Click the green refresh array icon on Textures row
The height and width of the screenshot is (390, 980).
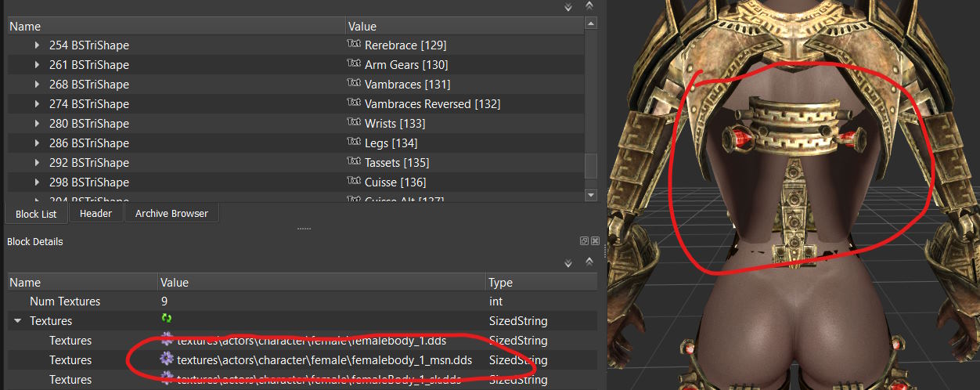tap(166, 320)
